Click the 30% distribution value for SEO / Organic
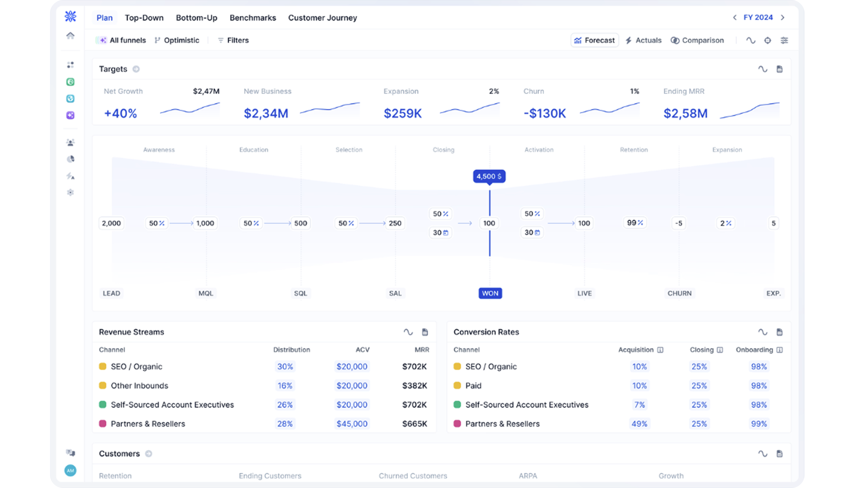The width and height of the screenshot is (868, 488). [x=285, y=367]
